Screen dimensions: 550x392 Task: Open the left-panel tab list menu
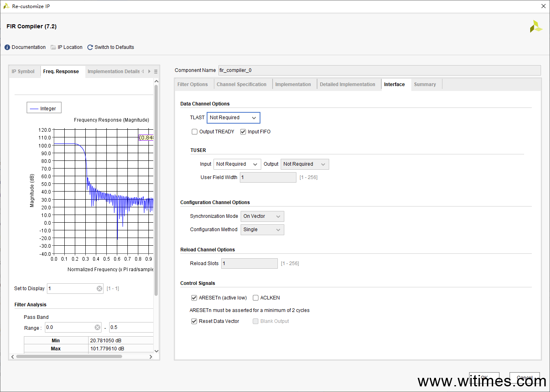(x=156, y=72)
